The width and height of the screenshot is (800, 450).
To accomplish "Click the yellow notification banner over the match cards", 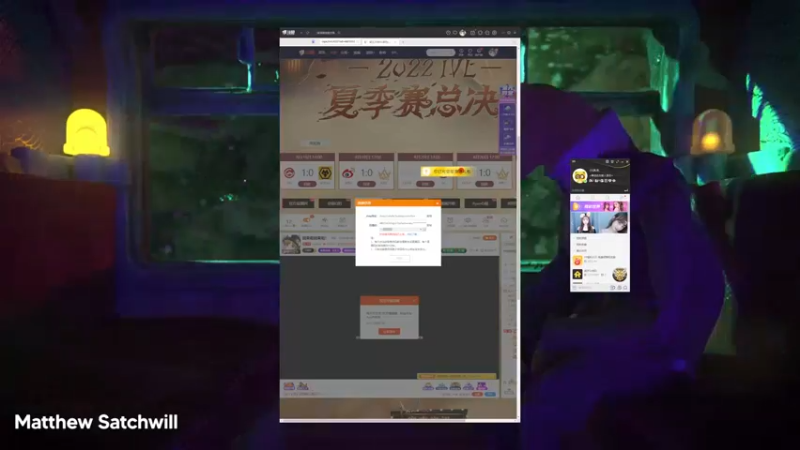I will (447, 172).
